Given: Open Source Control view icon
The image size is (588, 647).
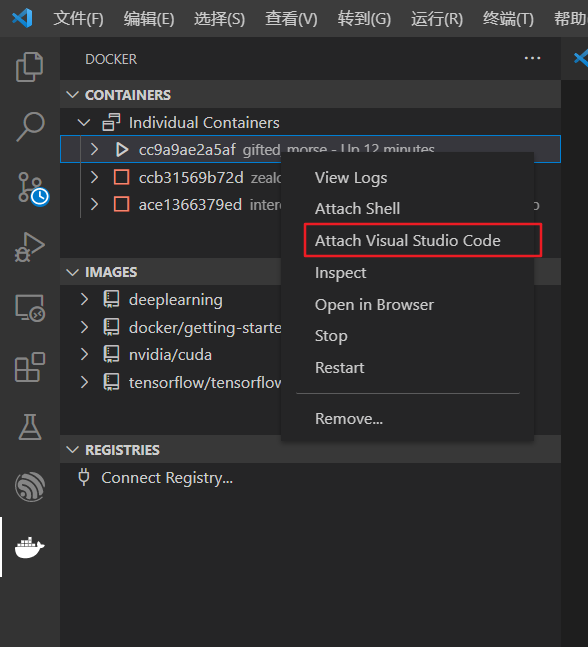Looking at the screenshot, I should pyautogui.click(x=33, y=189).
